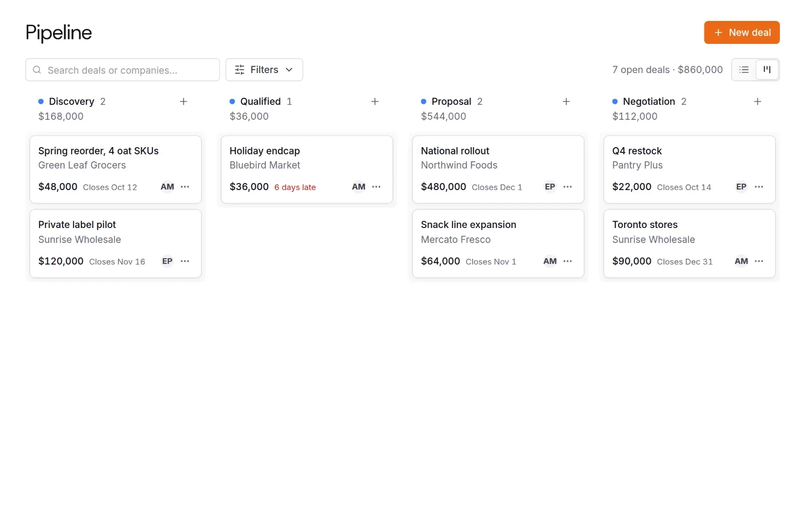Click the EP avatar on Q4 restock card
This screenshot has height=532, width=812.
point(741,187)
